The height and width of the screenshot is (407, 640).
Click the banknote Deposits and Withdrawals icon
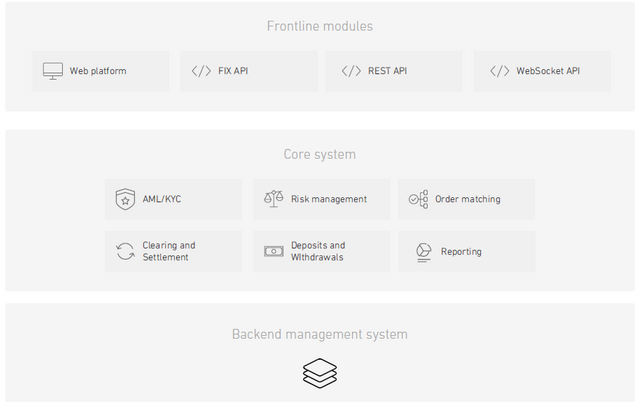(x=273, y=251)
